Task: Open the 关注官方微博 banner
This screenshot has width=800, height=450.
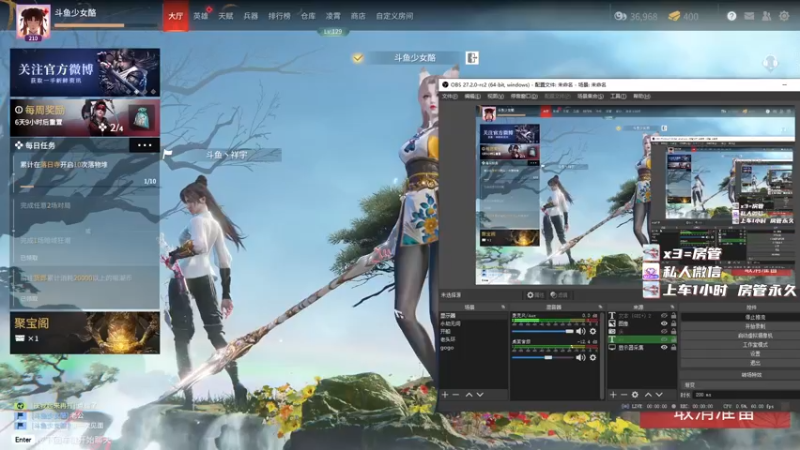Action: [x=85, y=72]
